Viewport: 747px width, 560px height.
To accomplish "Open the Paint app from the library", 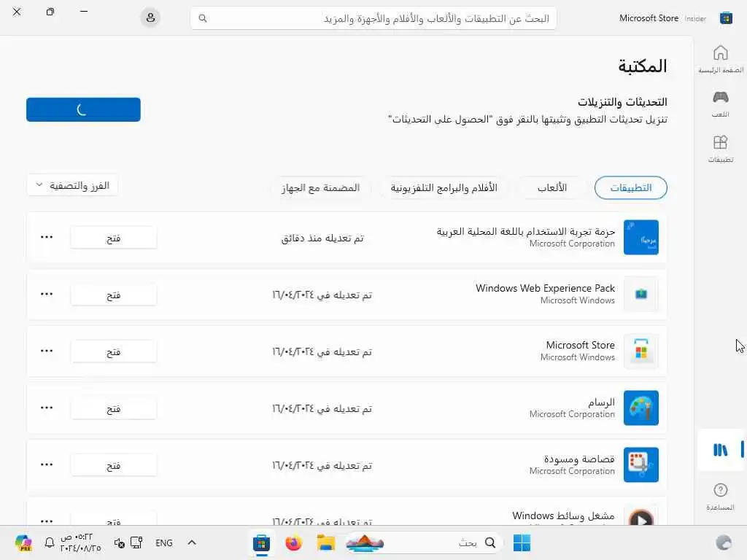I will point(113,408).
